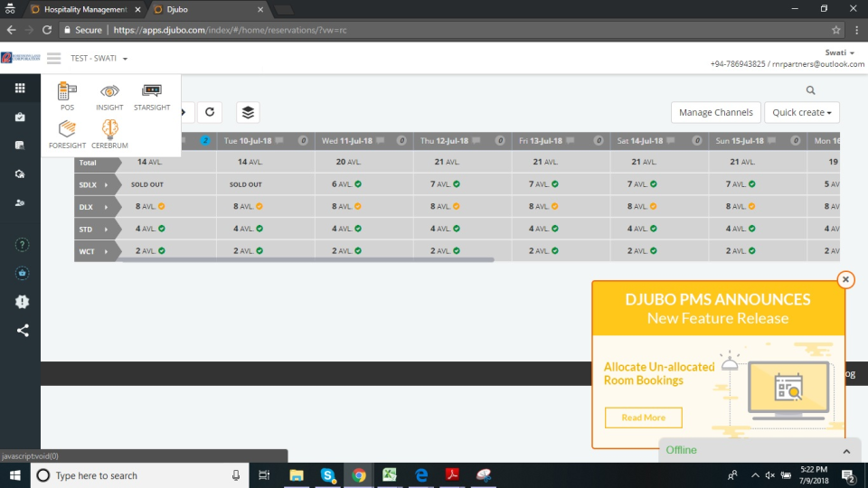Click SOLD OUT for SDLX on Tue 10-Jul-18
The width and height of the screenshot is (868, 488).
click(246, 184)
